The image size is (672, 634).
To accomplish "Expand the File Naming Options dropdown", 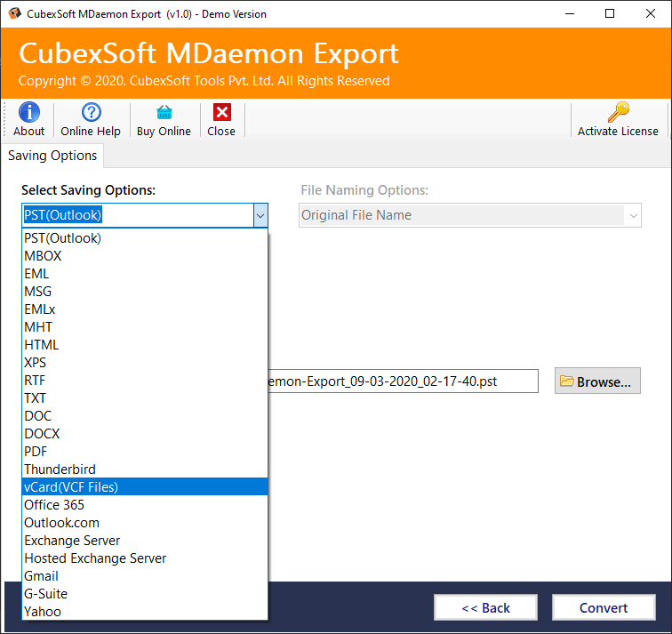I will (632, 215).
